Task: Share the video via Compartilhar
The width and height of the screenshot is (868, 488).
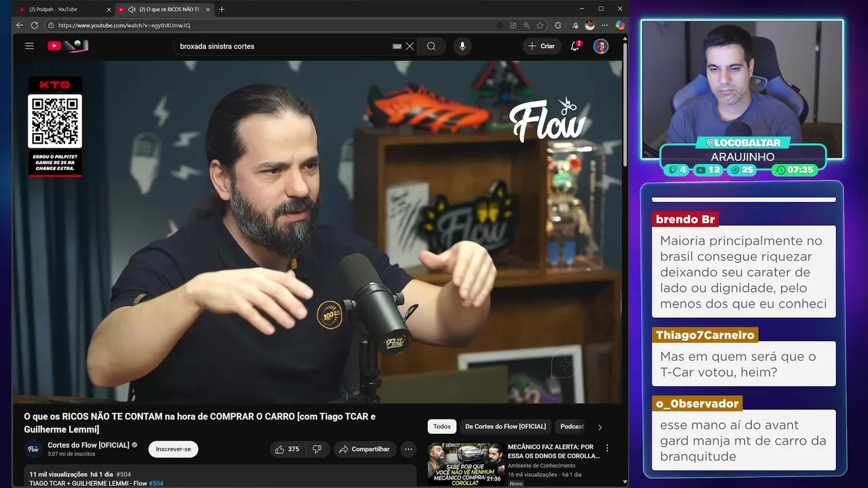Action: [364, 449]
